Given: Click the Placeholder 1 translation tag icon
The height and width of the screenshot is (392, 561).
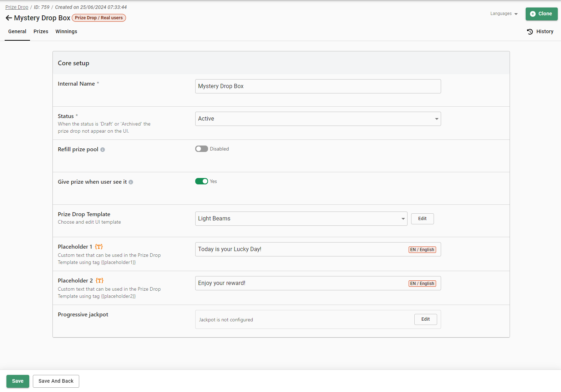Looking at the screenshot, I should point(99,247).
